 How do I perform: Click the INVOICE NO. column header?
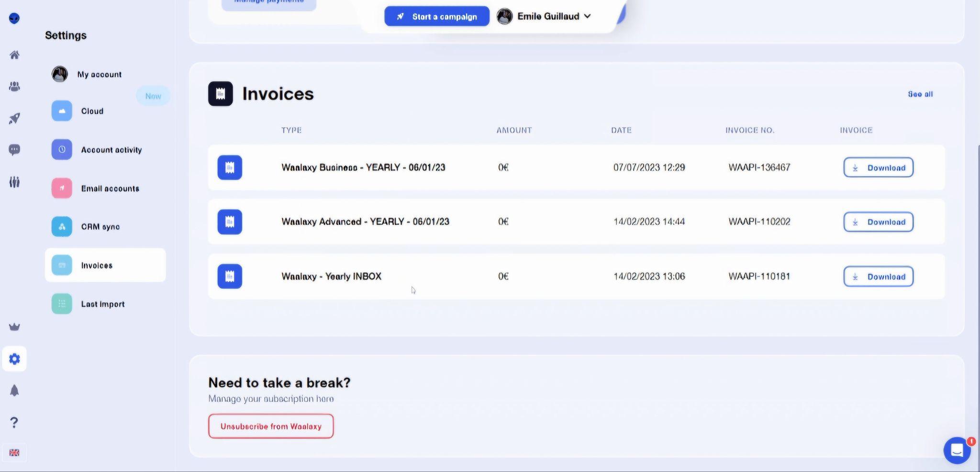pos(750,130)
